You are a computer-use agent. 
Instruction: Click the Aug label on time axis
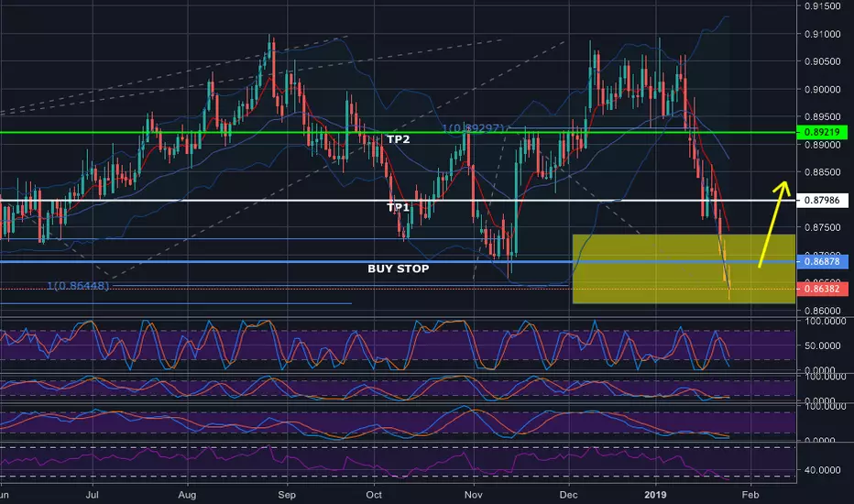click(x=187, y=495)
